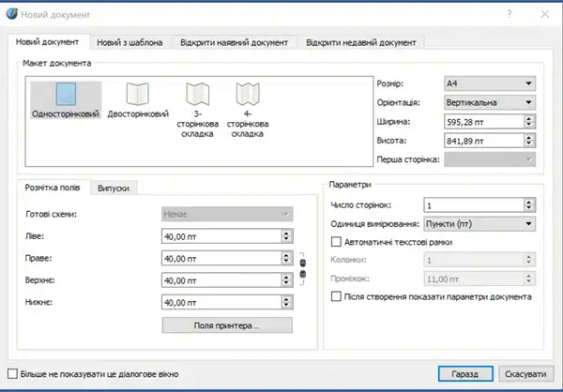Image resolution: width=563 pixels, height=392 pixels.
Task: Increase the Ліве margin with up arrow
Action: [x=286, y=233]
